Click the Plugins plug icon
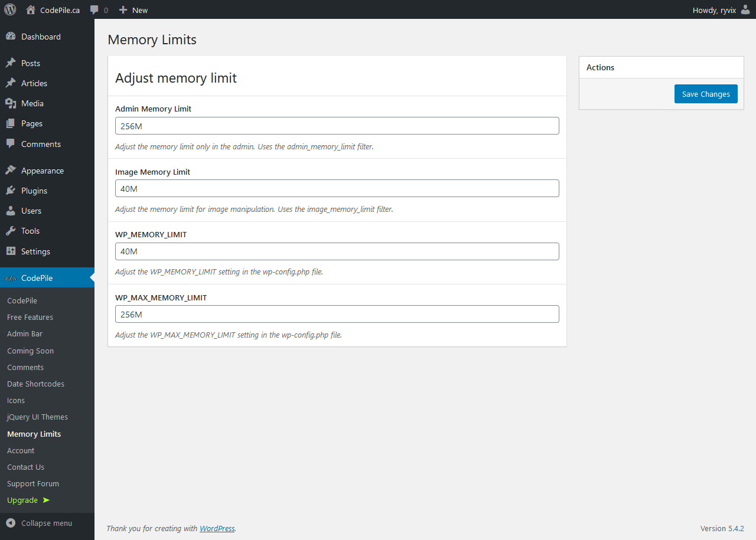 (11, 191)
